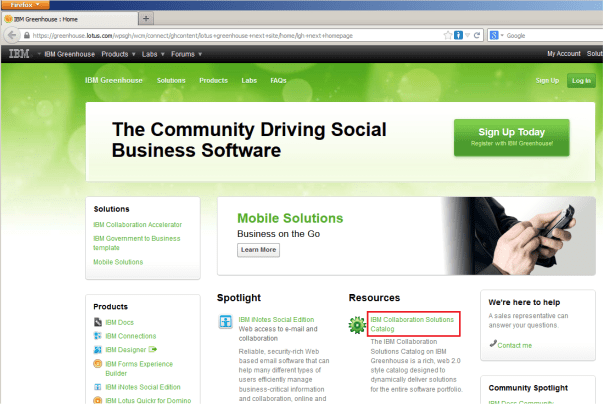Image resolution: width=604 pixels, height=407 pixels.
Task: Open the FAQs tab in green navigation
Action: point(278,80)
